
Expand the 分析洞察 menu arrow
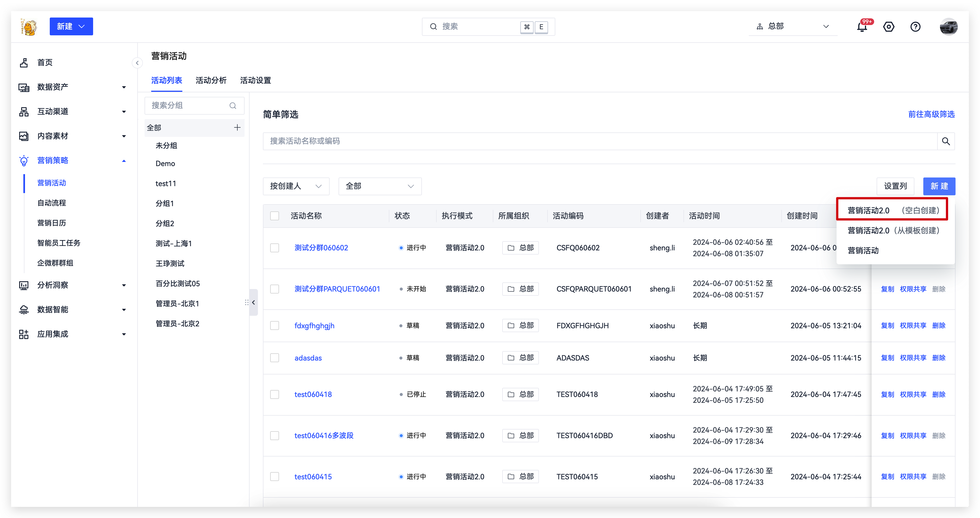coord(124,285)
